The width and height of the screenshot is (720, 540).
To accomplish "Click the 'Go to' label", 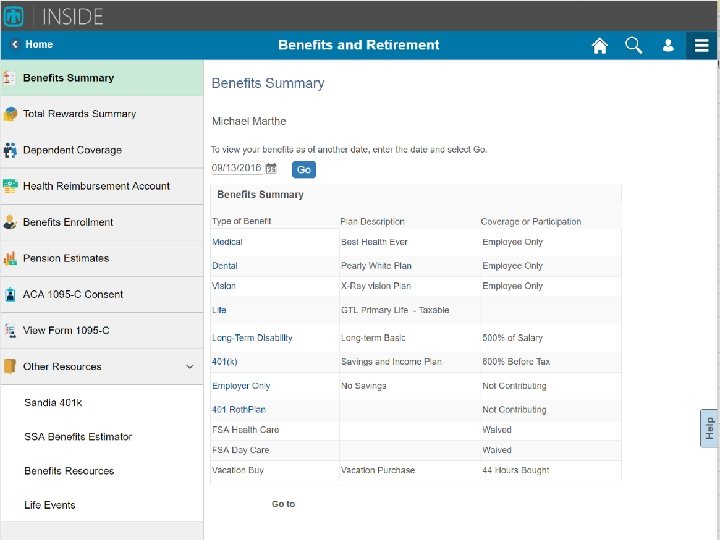I will click(283, 504).
